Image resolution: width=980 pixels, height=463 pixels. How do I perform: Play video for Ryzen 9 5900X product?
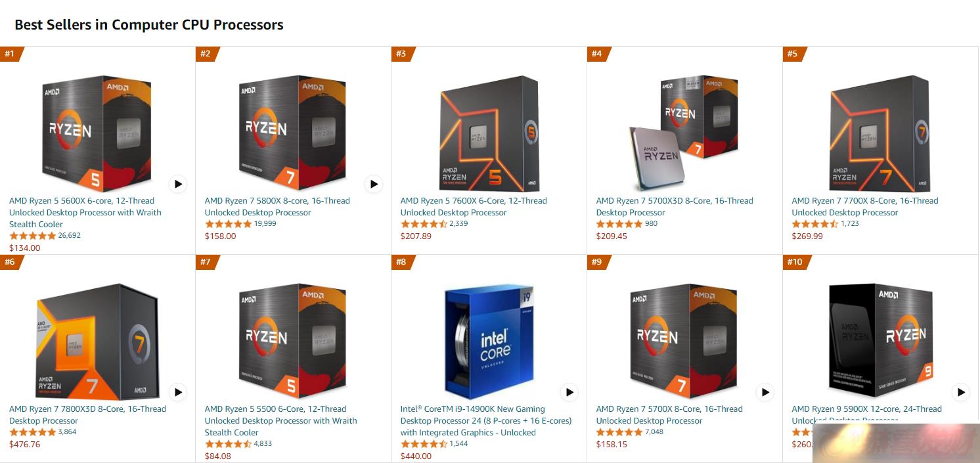(x=961, y=392)
